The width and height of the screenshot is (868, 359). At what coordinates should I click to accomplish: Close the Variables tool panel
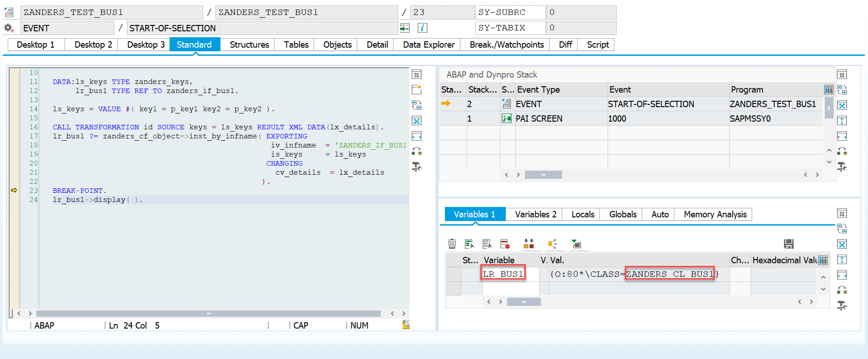pyautogui.click(x=842, y=213)
